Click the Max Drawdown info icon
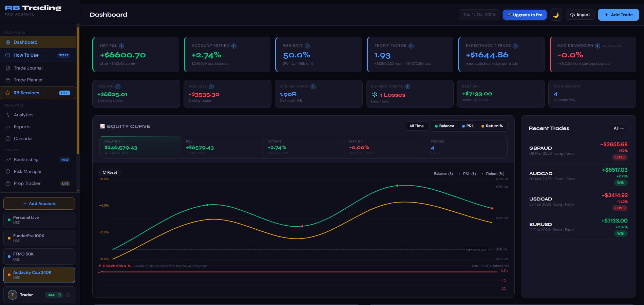 [x=598, y=46]
